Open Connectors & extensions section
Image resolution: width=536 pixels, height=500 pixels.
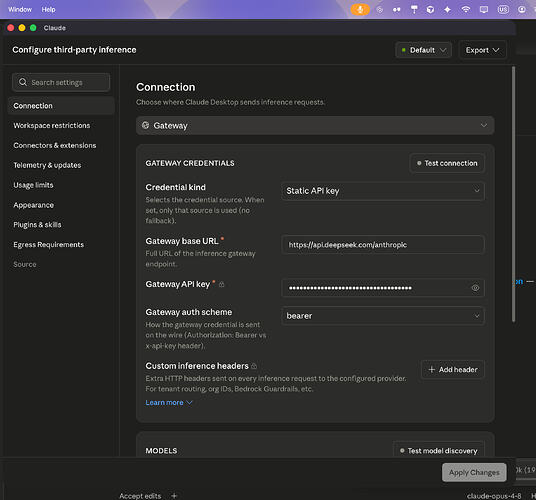[55, 145]
